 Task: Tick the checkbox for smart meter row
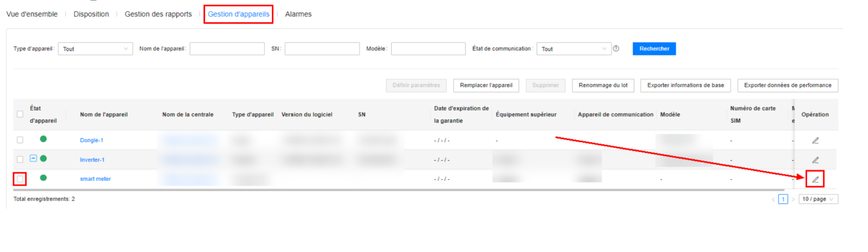tap(20, 179)
